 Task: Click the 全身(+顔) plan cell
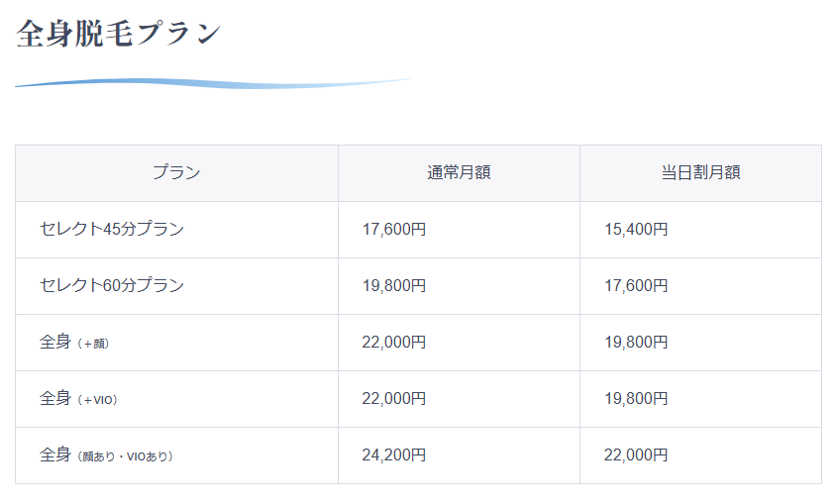coord(176,342)
